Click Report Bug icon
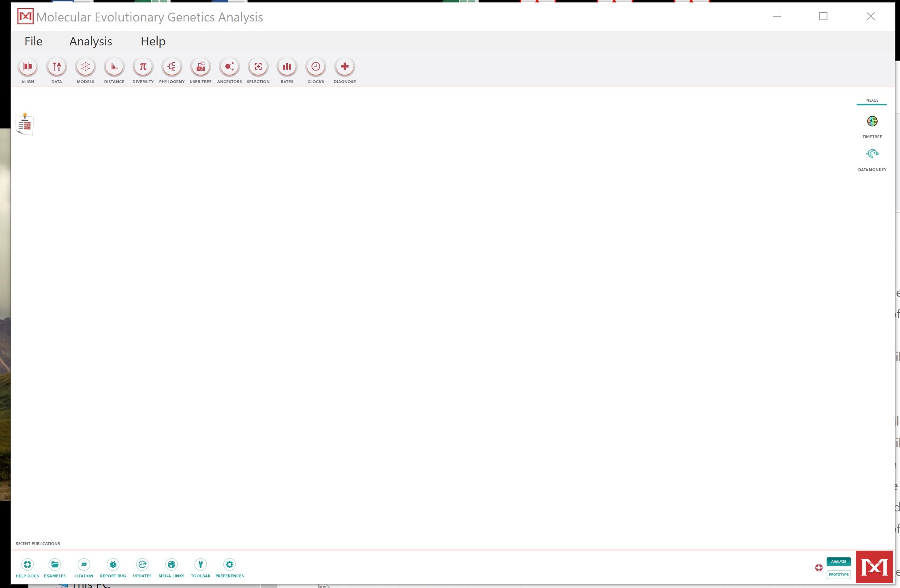 point(113,564)
